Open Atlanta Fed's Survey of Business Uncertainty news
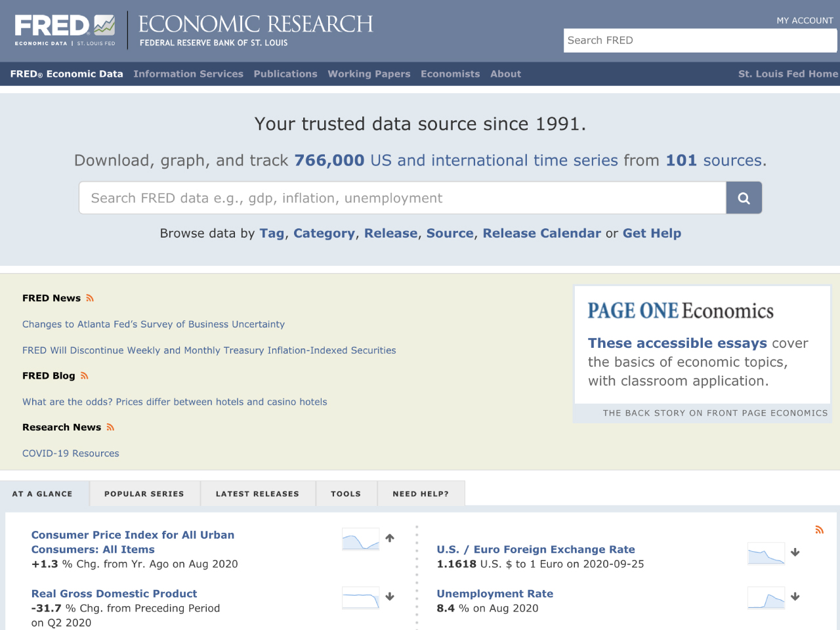 tap(154, 324)
